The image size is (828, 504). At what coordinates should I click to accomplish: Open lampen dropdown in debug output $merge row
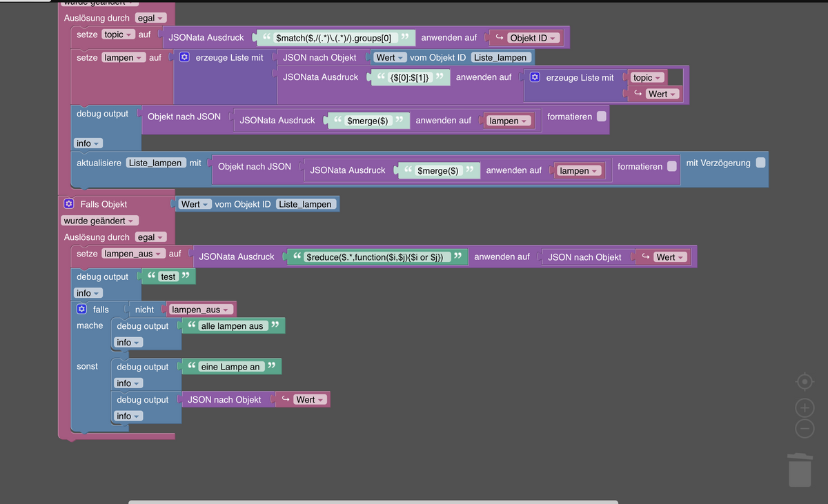click(509, 121)
